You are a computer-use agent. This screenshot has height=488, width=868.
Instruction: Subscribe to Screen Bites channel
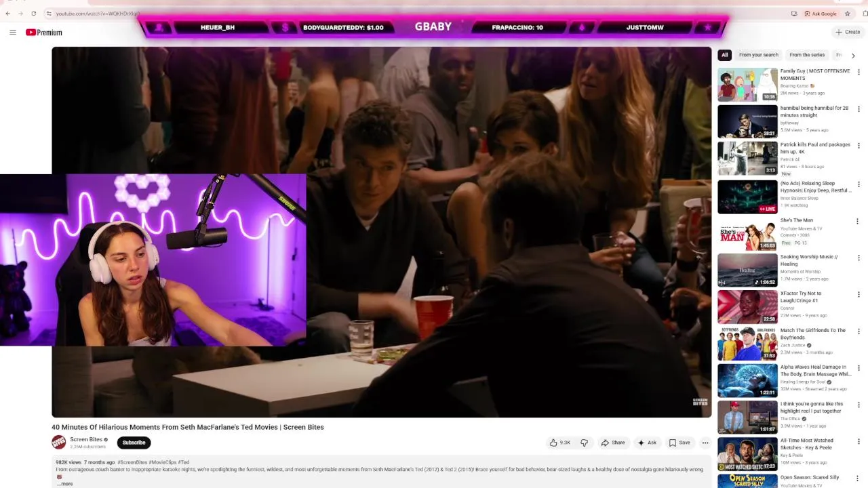134,443
